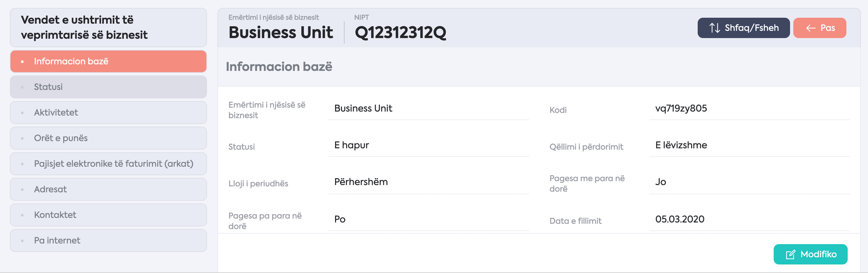Edit details with the Modifiko button
This screenshot has width=868, height=273.
(810, 254)
